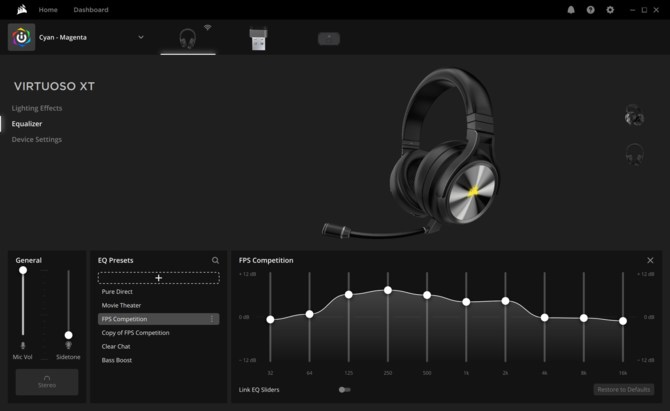The width and height of the screenshot is (670, 411).
Task: Click the 16k EQ slider handle
Action: click(623, 321)
